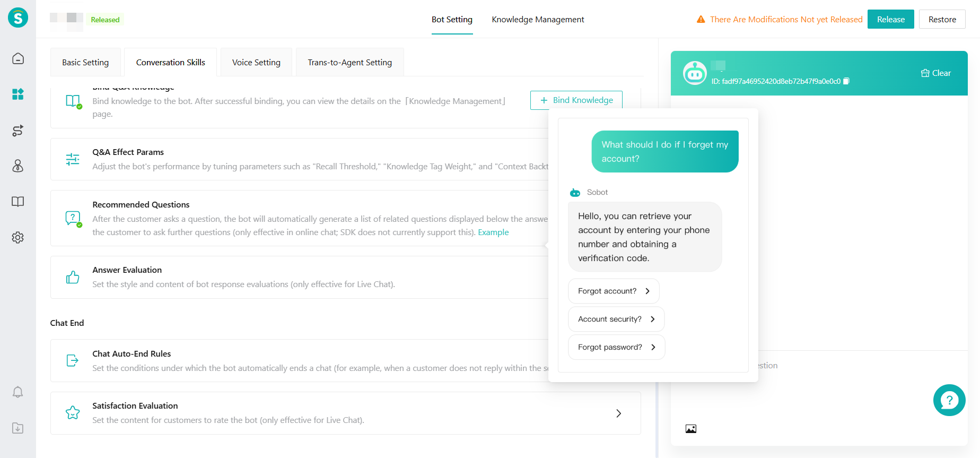
Task: Open the floating help question button
Action: (x=949, y=400)
